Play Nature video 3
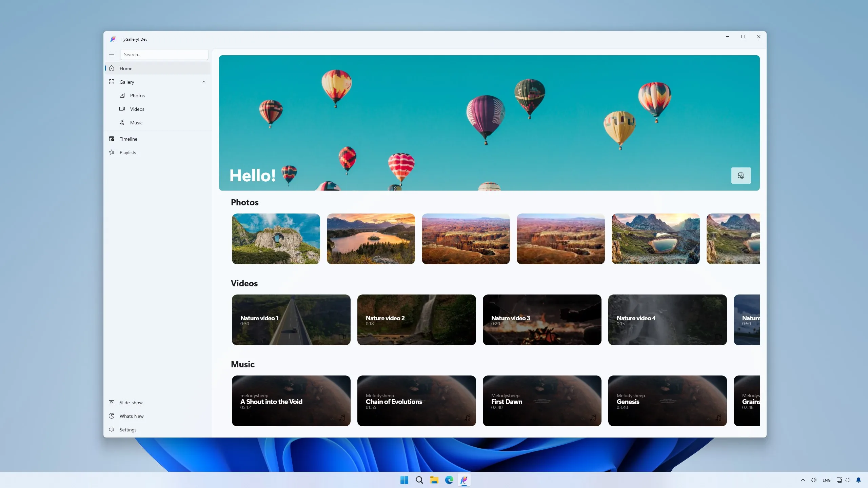The width and height of the screenshot is (868, 488). coord(542,320)
